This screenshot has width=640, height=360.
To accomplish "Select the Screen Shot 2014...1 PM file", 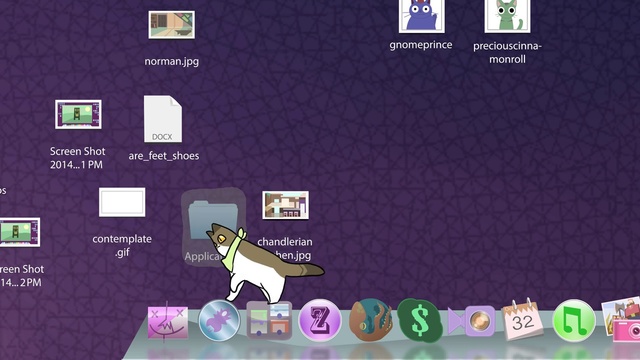I will [x=78, y=114].
